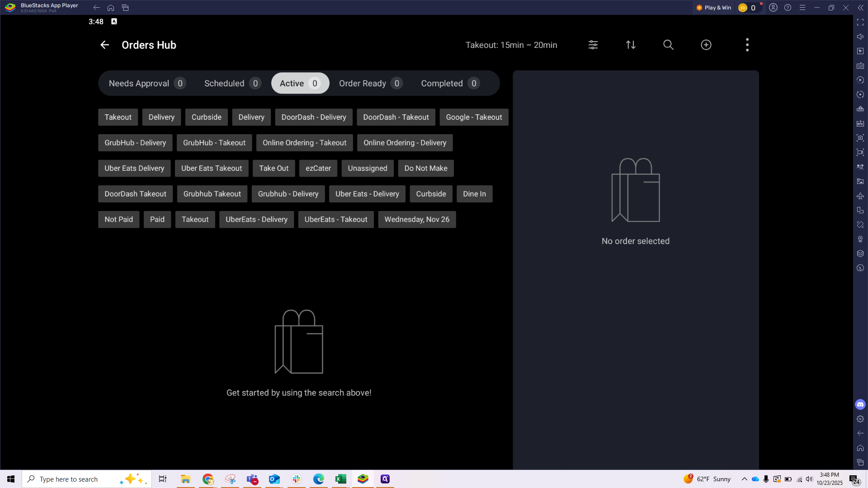Image resolution: width=868 pixels, height=488 pixels.
Task: Toggle the Do Not Make filter chip
Action: (425, 168)
